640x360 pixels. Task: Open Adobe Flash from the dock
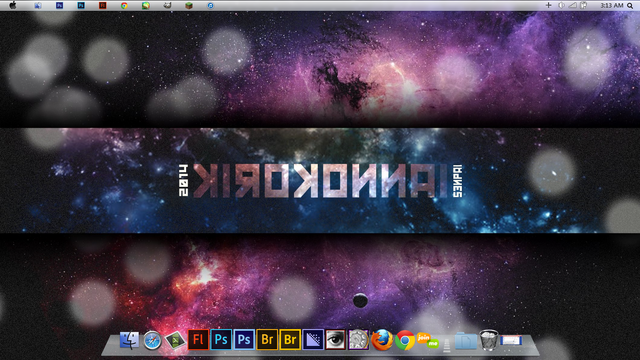coord(198,340)
